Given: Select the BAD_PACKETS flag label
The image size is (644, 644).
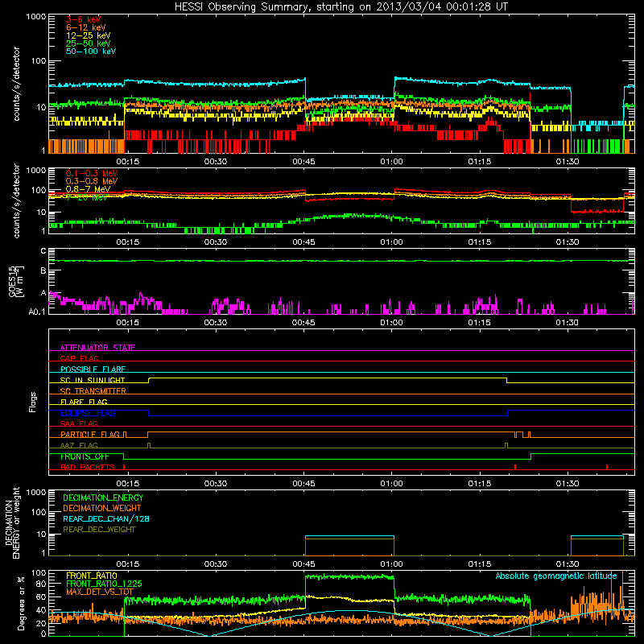Looking at the screenshot, I should (x=87, y=467).
